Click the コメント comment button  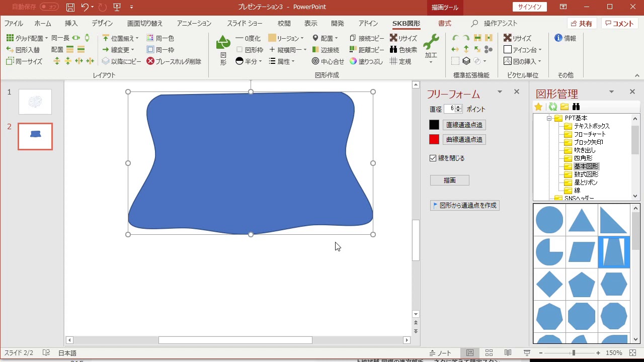coord(620,24)
